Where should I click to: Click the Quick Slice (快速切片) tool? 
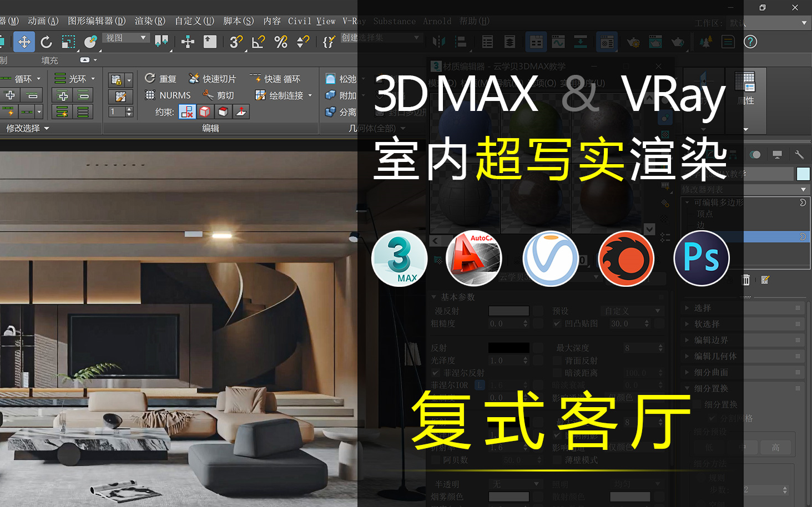[x=213, y=79]
